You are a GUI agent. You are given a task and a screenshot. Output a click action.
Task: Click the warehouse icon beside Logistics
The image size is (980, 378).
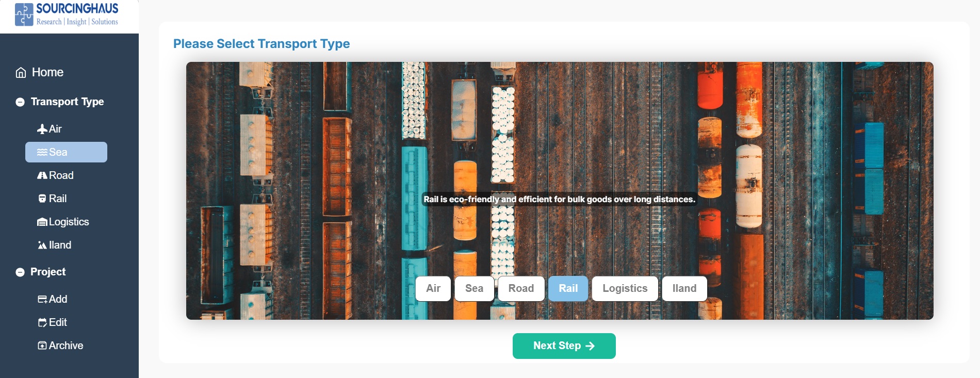point(42,222)
